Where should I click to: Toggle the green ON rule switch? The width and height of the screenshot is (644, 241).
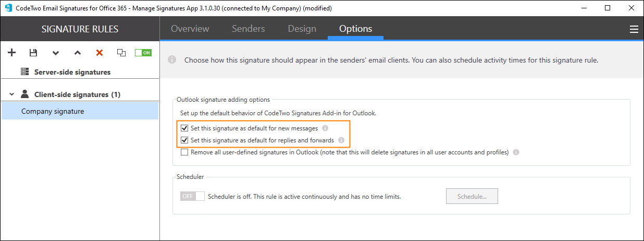click(143, 53)
